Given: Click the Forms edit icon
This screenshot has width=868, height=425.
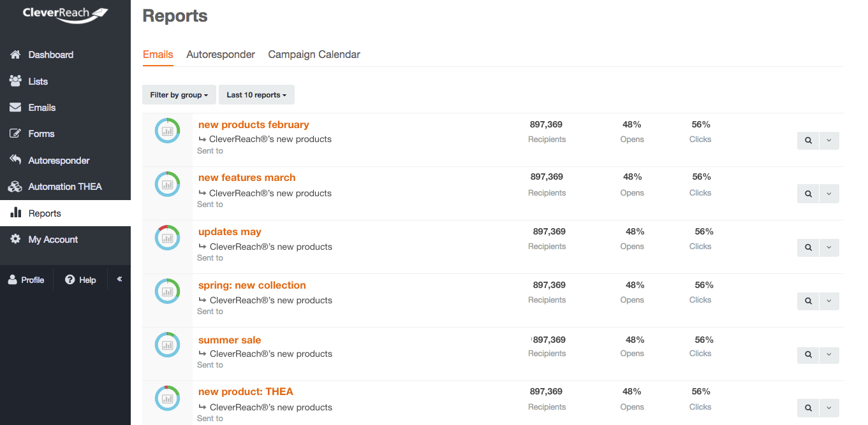Looking at the screenshot, I should pyautogui.click(x=15, y=134).
